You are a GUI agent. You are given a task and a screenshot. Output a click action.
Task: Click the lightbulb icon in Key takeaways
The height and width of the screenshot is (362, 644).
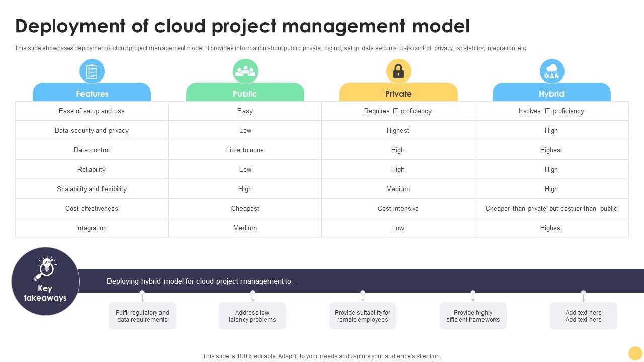tap(45, 268)
